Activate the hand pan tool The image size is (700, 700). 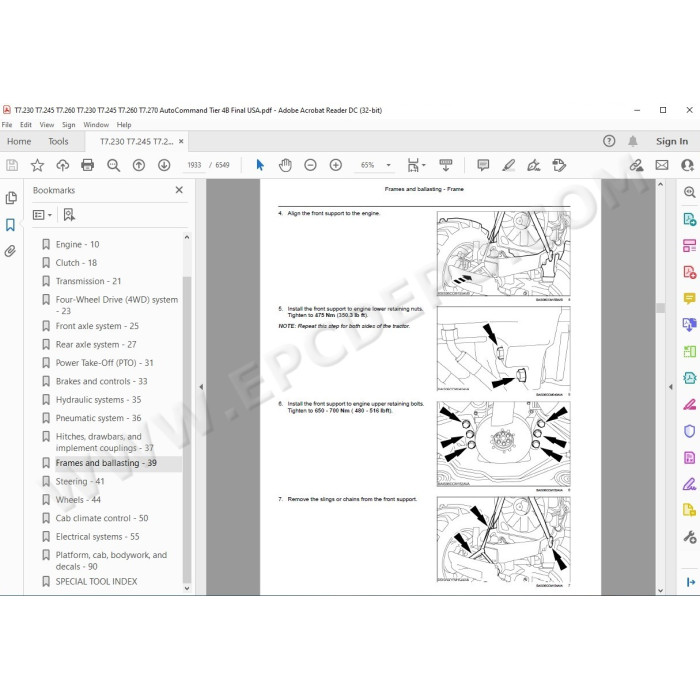[285, 165]
